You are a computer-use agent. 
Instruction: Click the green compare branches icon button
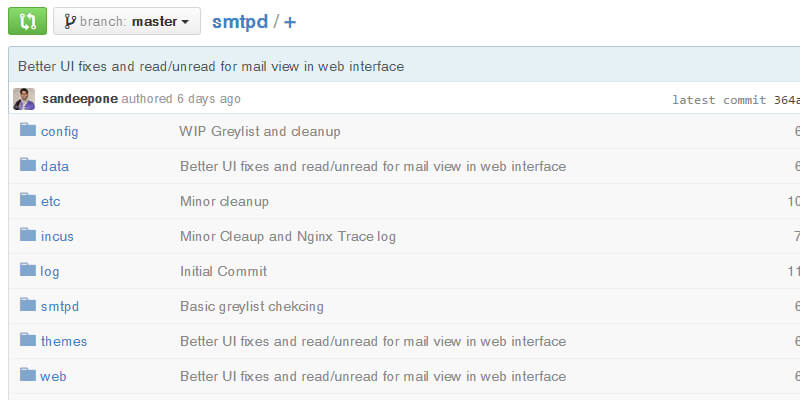click(x=27, y=21)
